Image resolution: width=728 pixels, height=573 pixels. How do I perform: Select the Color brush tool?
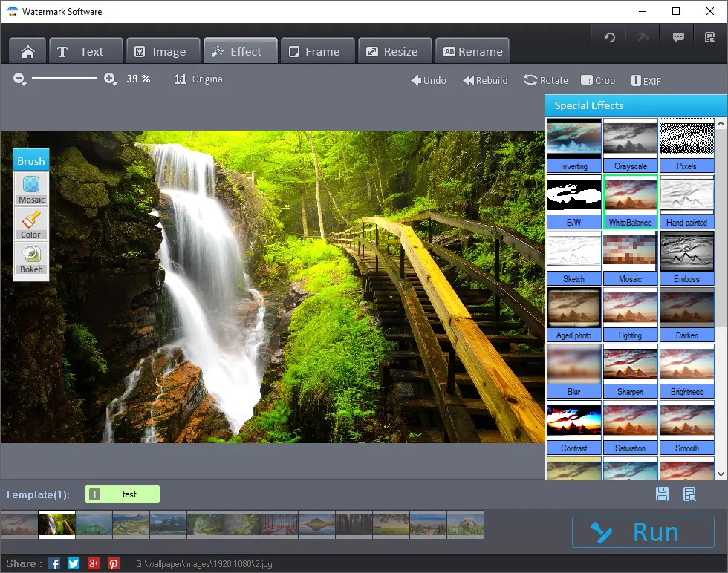tap(31, 224)
